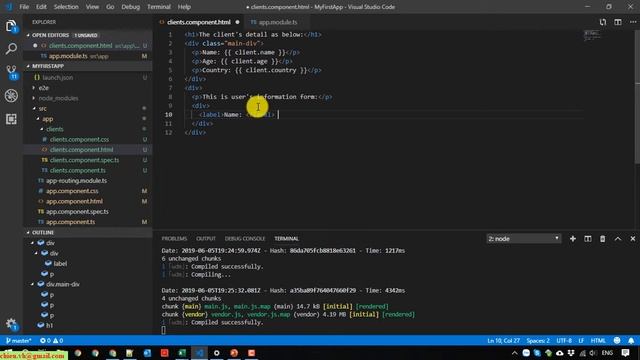Select the clients.component.html editor tab
640x360 pixels.
[199, 22]
